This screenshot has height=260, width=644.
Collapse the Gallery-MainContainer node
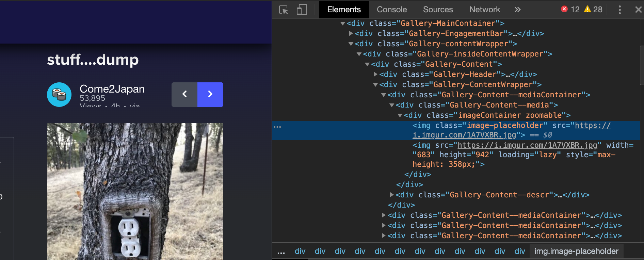click(x=343, y=23)
